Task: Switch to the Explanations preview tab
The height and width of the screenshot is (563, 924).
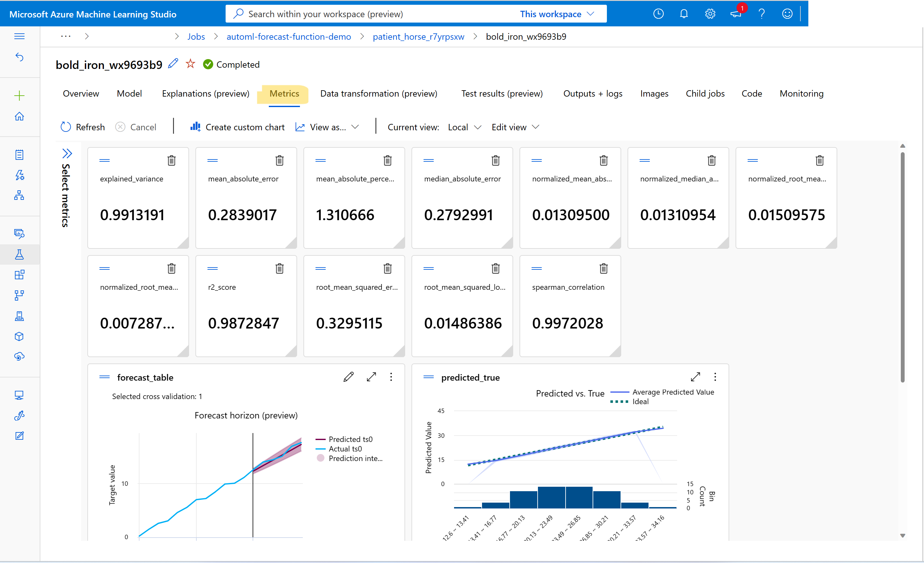Action: click(x=205, y=93)
